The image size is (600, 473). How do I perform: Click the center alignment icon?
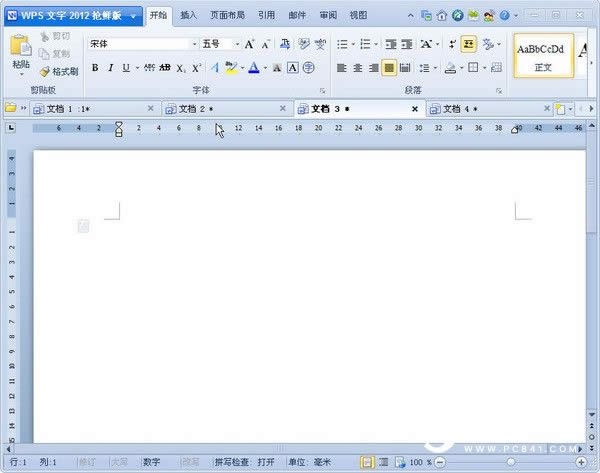tap(357, 68)
